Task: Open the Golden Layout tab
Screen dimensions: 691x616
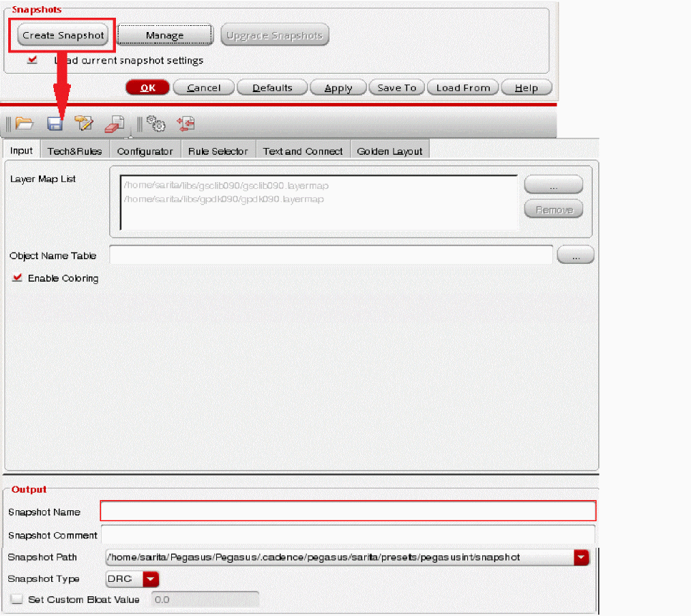Action: point(389,151)
